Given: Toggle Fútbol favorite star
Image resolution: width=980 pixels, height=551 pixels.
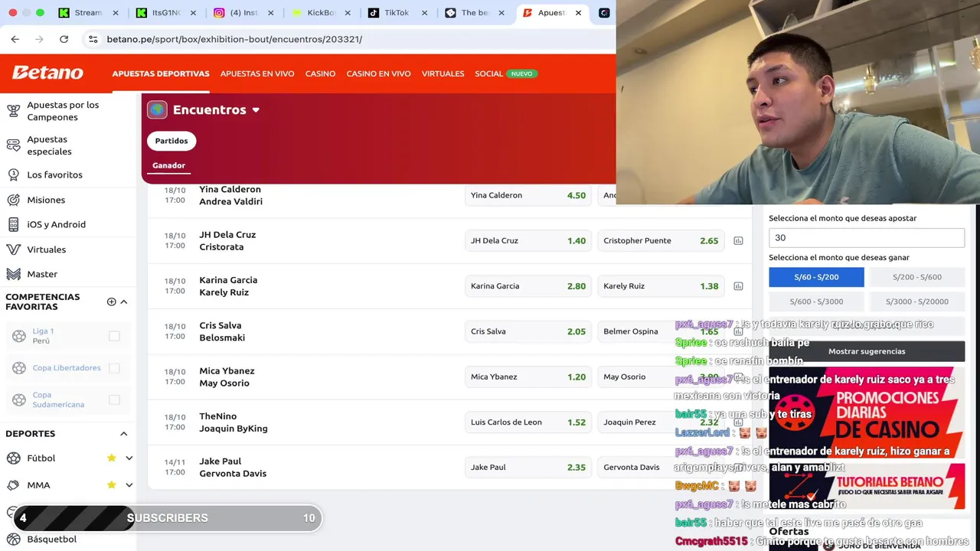Looking at the screenshot, I should [x=111, y=458].
